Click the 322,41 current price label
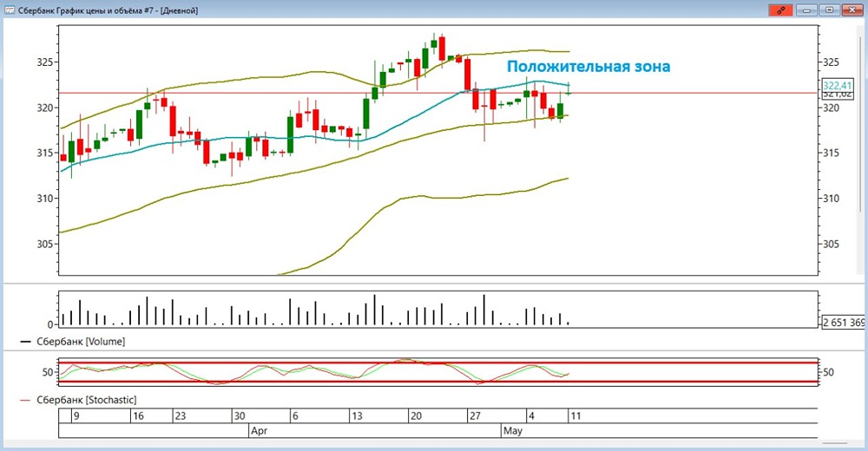Screen dimensions: 868x451 837,85
